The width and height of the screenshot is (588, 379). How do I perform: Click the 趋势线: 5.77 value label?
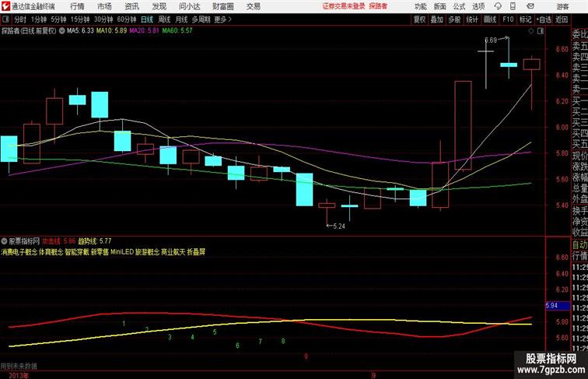pos(95,241)
